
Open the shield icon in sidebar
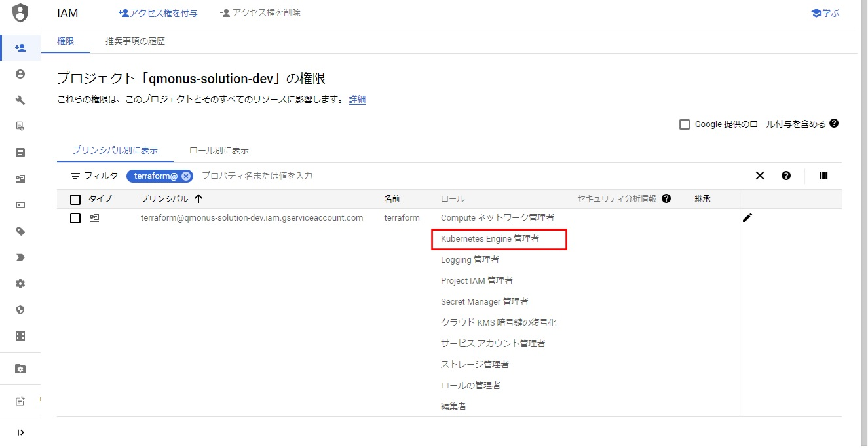pyautogui.click(x=20, y=310)
